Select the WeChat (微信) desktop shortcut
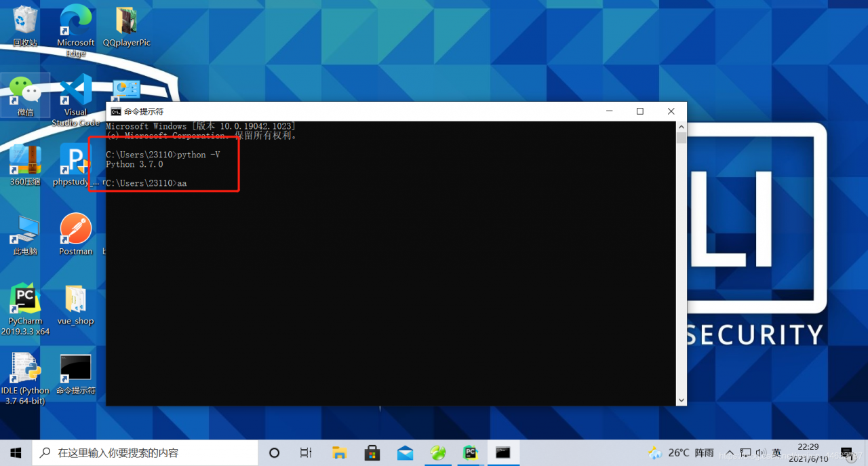868x466 pixels. [25, 95]
